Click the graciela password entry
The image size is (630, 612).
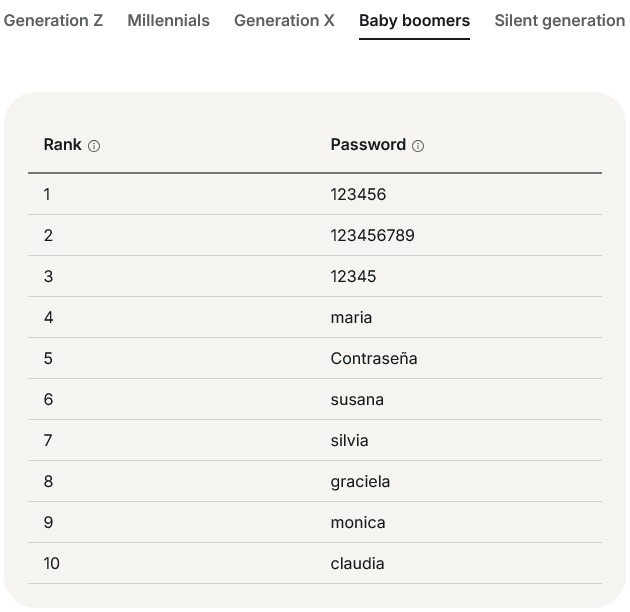coord(360,481)
